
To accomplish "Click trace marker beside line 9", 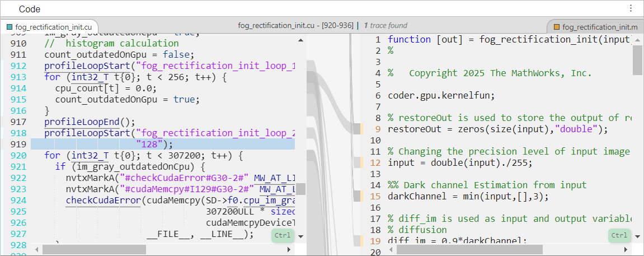I will coord(359,129).
